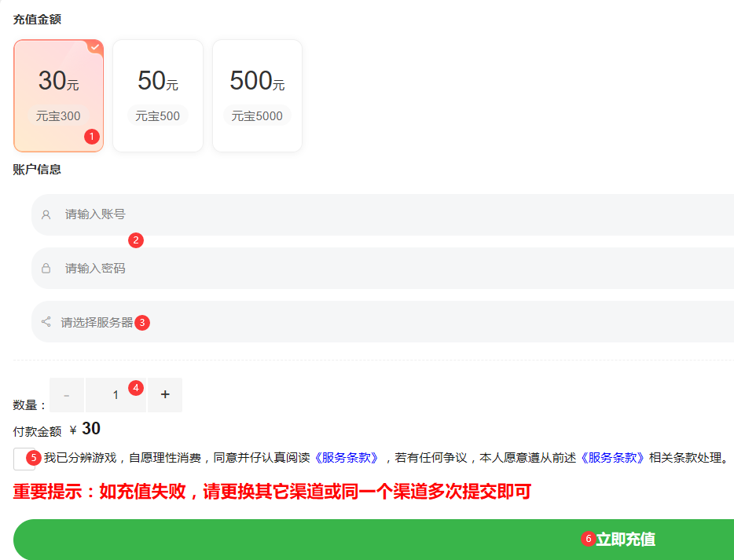734x560 pixels.
Task: Click the 元宝300 label
Action: tap(58, 115)
